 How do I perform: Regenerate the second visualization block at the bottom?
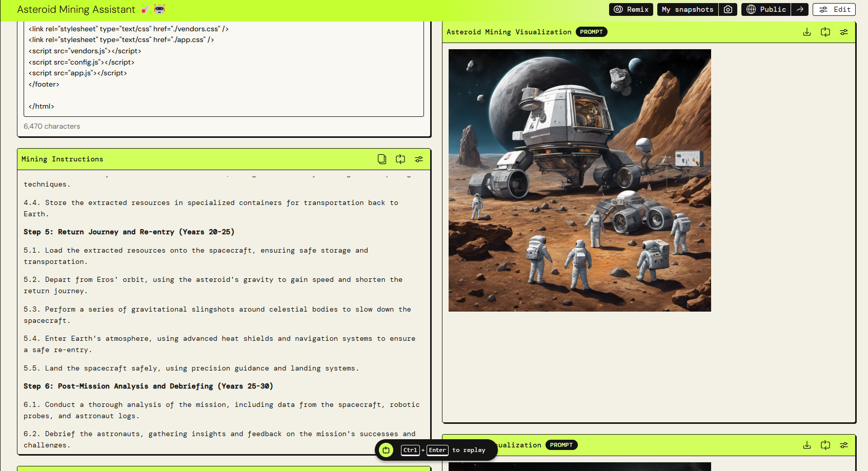click(825, 445)
